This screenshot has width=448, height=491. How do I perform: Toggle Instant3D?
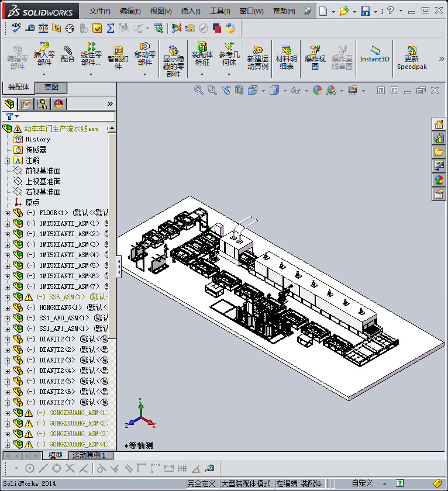coord(374,54)
